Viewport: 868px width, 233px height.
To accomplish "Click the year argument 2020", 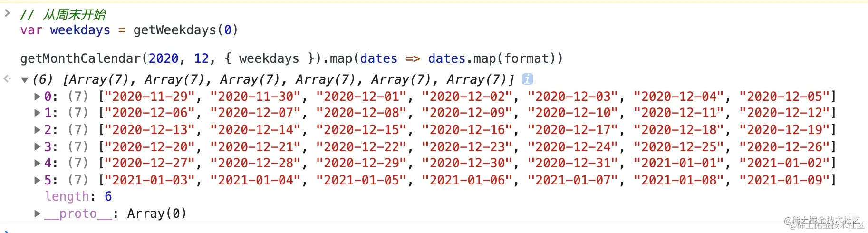I will pos(163,58).
